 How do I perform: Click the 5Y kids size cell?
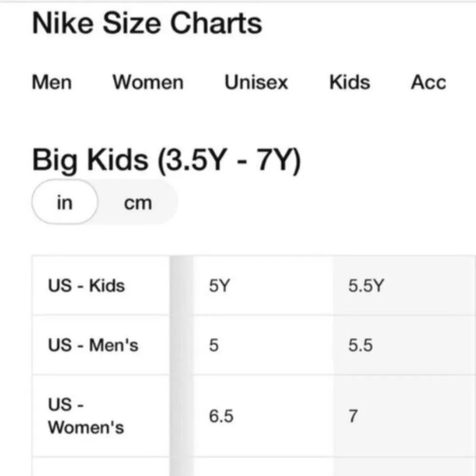click(x=219, y=286)
